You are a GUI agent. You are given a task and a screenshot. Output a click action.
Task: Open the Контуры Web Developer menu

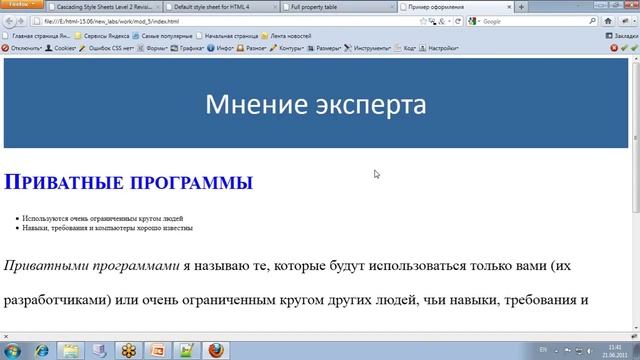point(287,48)
